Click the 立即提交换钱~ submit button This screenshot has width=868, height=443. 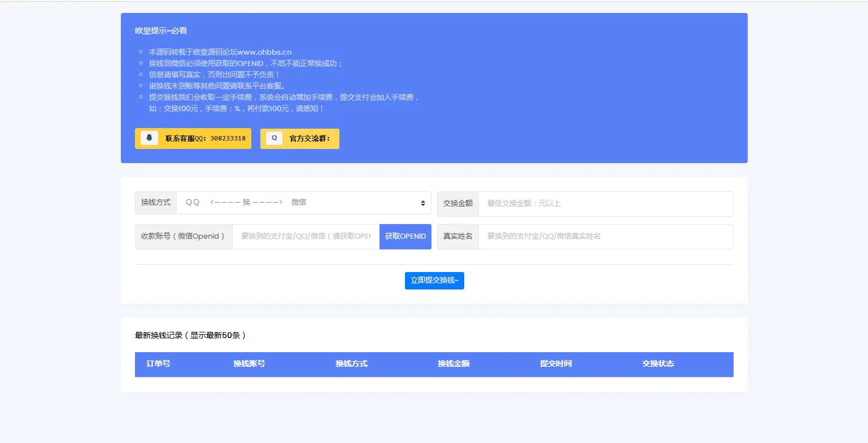click(434, 280)
